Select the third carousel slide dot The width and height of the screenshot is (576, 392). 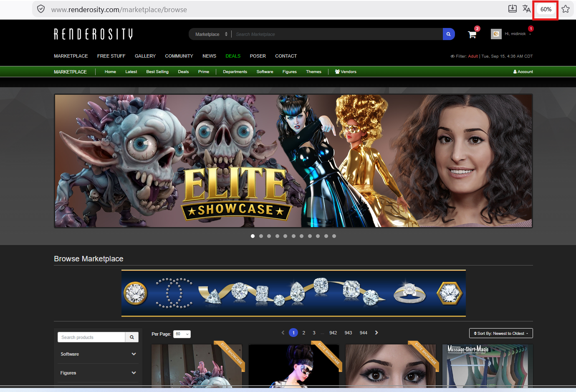pyautogui.click(x=269, y=236)
